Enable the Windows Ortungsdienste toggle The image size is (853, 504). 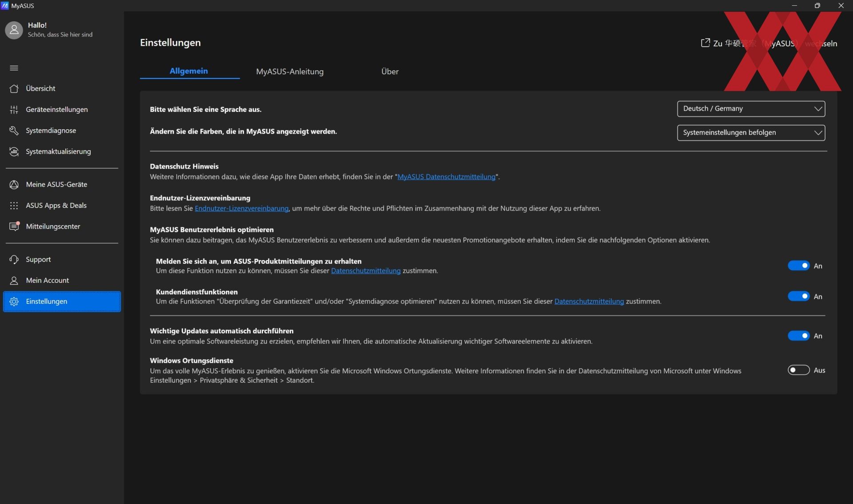tap(798, 370)
